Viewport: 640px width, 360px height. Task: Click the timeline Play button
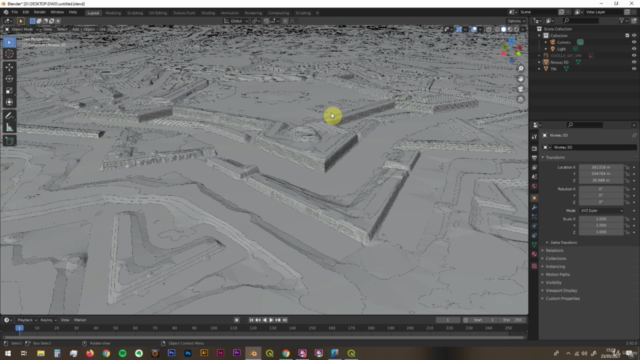[x=271, y=320]
